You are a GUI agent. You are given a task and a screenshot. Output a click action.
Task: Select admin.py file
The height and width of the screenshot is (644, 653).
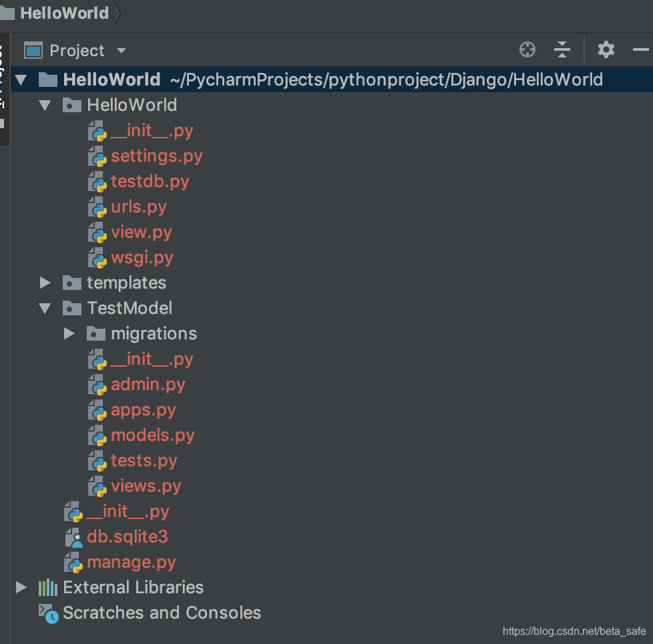click(148, 385)
